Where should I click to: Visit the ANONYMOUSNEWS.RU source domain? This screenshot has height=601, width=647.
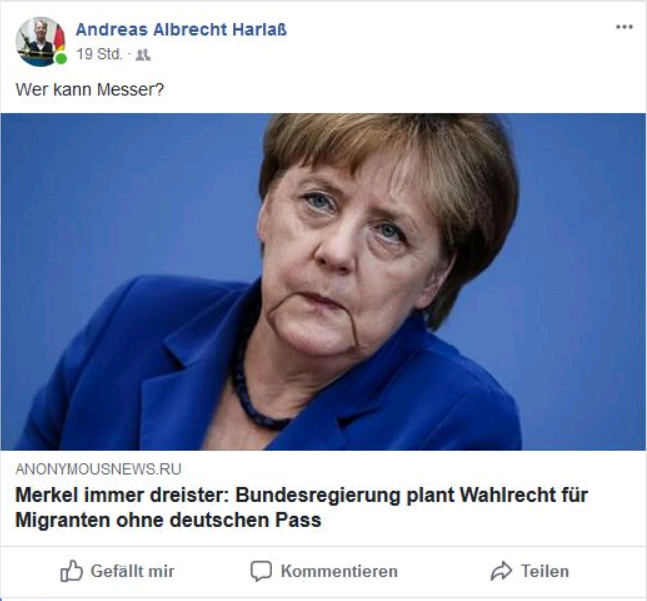(x=98, y=469)
